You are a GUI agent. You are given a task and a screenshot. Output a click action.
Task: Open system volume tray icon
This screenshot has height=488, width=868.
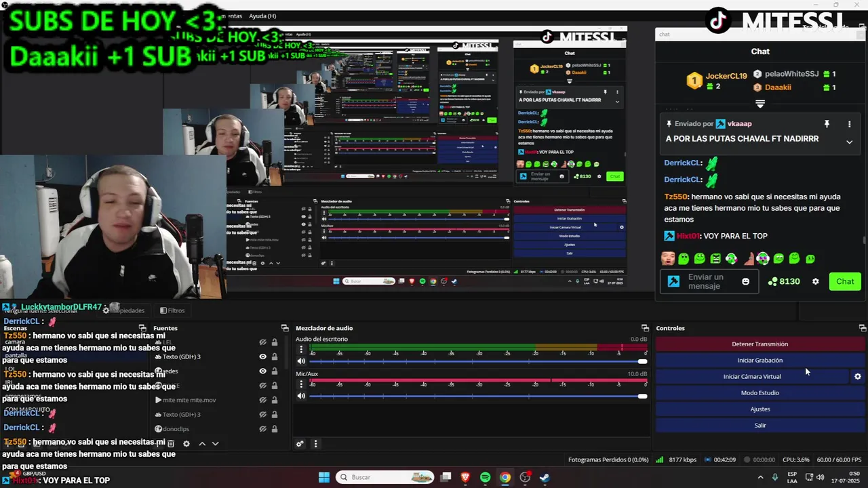point(821,477)
